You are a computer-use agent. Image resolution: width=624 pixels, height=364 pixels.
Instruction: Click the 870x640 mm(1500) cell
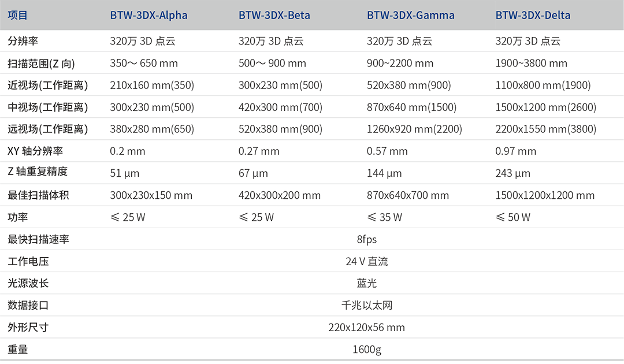pyautogui.click(x=411, y=107)
